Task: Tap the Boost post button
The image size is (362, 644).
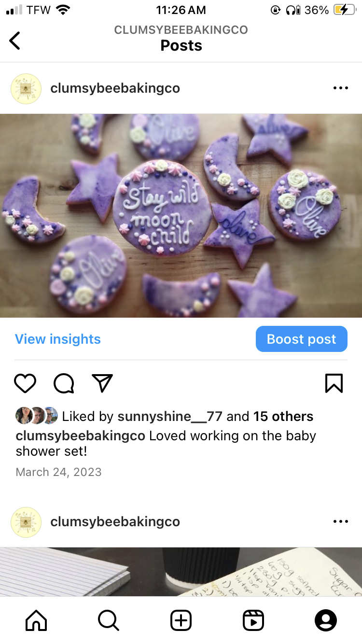Action: (x=302, y=339)
